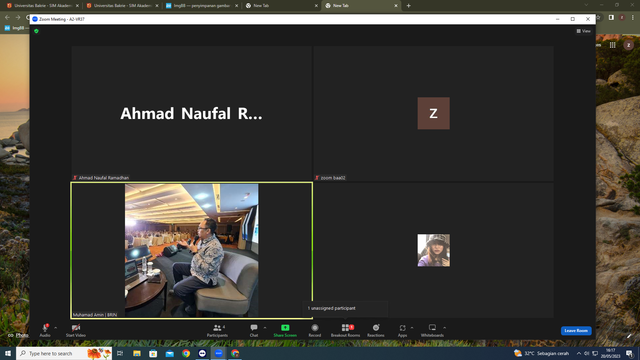This screenshot has width=640, height=360.
Task: Open the clock showing 20/05/2023
Action: click(611, 353)
